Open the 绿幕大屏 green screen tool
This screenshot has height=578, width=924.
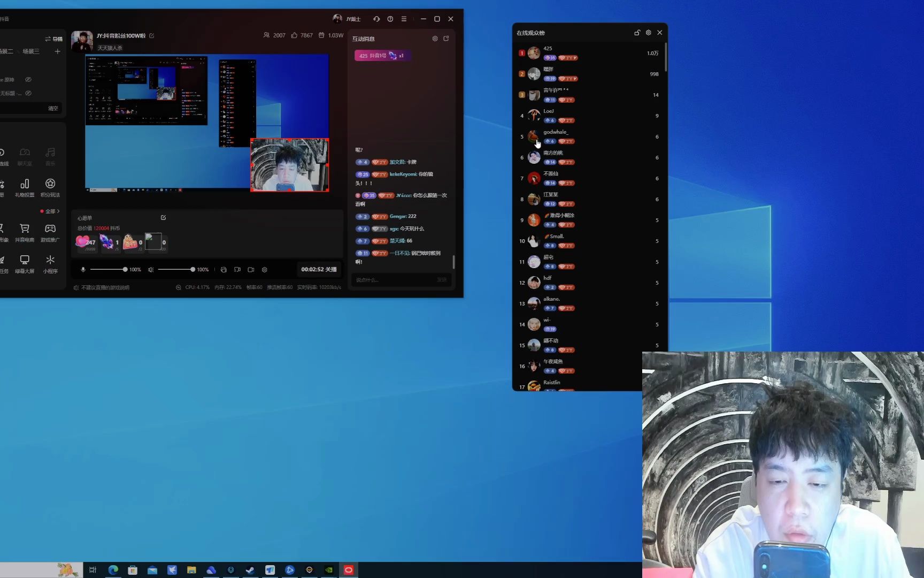25,264
